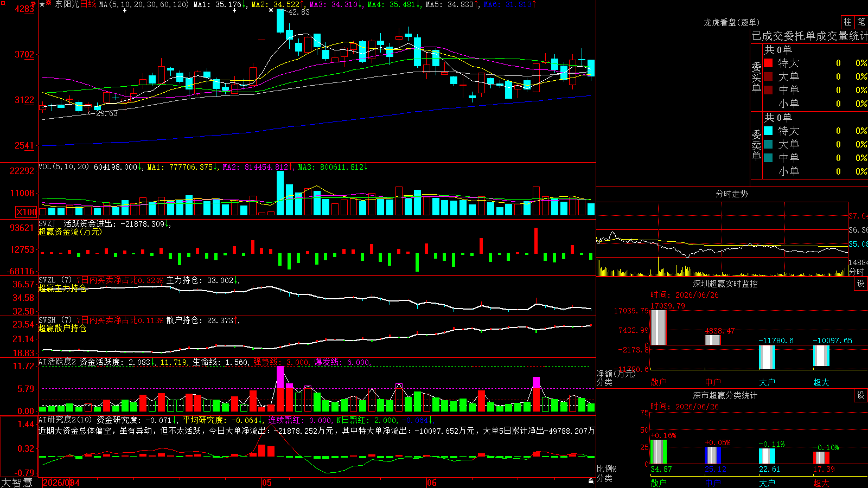Screen dimensions: 868x488
Task: Click the 日线 period label
Action: (88, 4)
